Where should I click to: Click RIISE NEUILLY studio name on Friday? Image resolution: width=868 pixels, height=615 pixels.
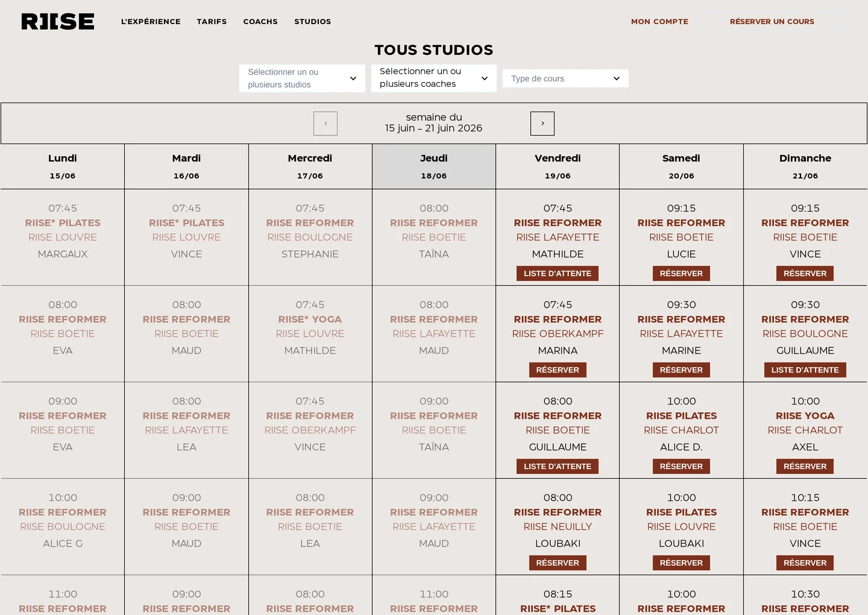click(558, 527)
